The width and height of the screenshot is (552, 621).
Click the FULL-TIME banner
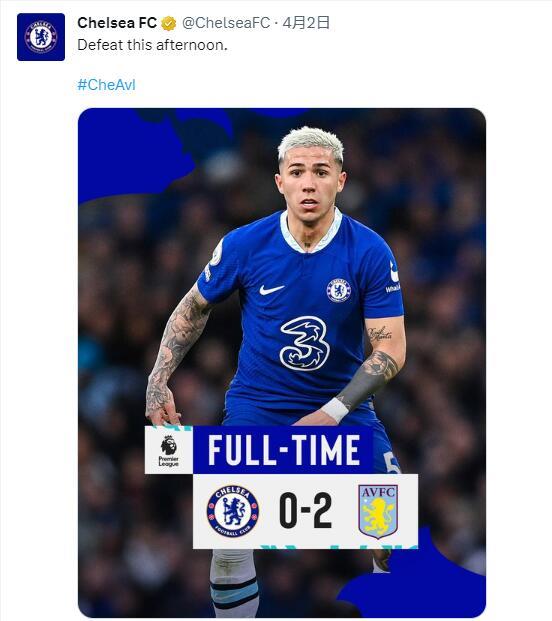(x=283, y=450)
